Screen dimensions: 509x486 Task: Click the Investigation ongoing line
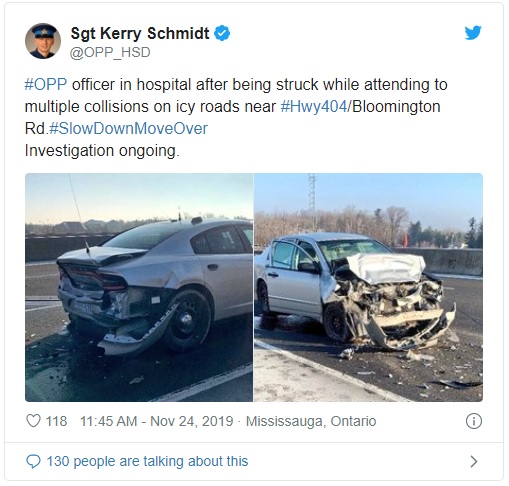(102, 151)
